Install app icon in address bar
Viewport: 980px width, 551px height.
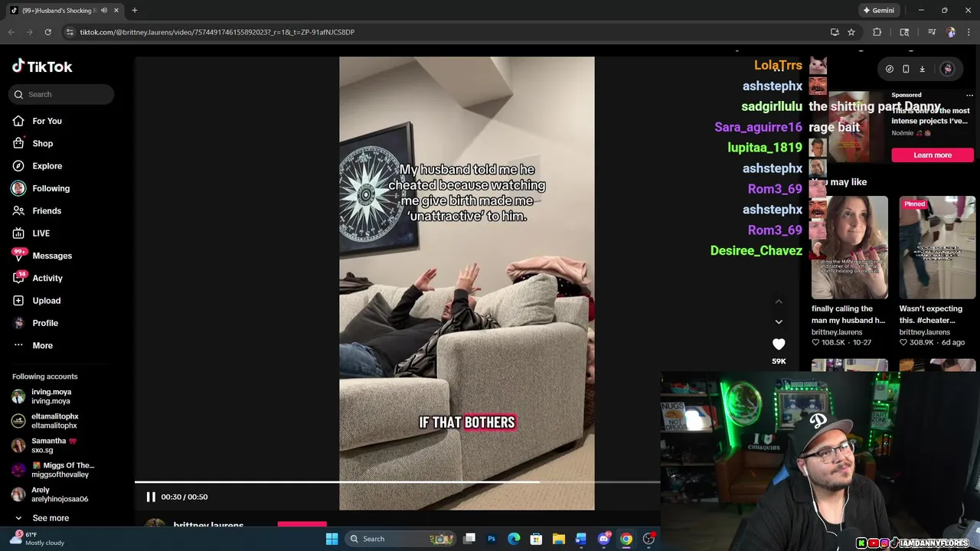pyautogui.click(x=835, y=32)
